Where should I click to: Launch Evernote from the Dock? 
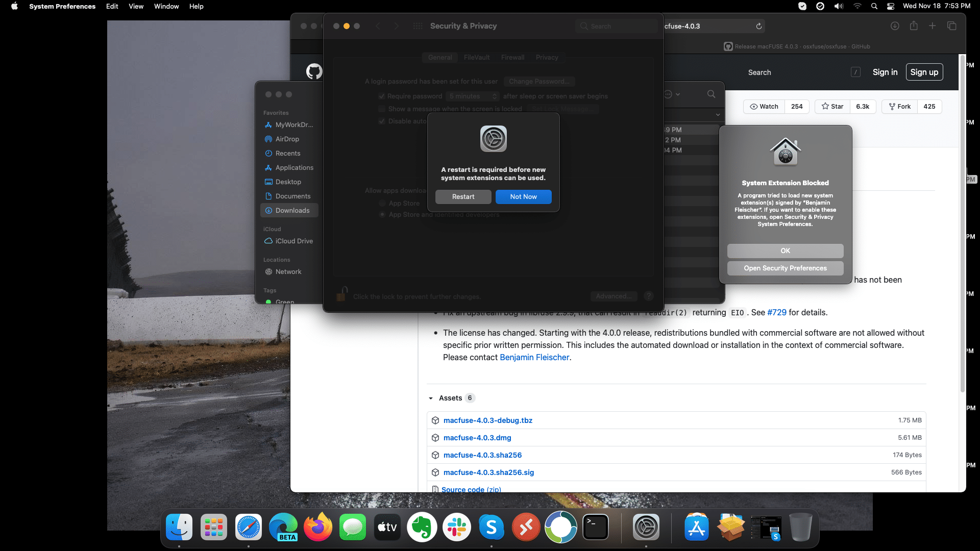pos(422,528)
